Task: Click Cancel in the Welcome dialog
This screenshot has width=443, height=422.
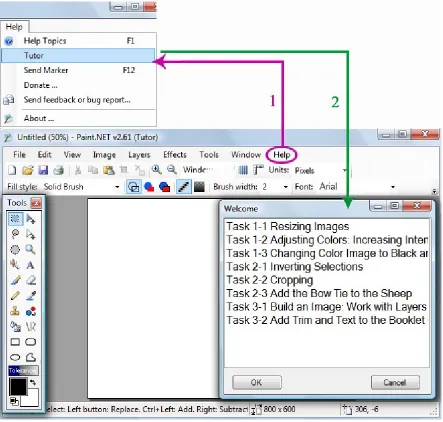Action: click(x=395, y=382)
